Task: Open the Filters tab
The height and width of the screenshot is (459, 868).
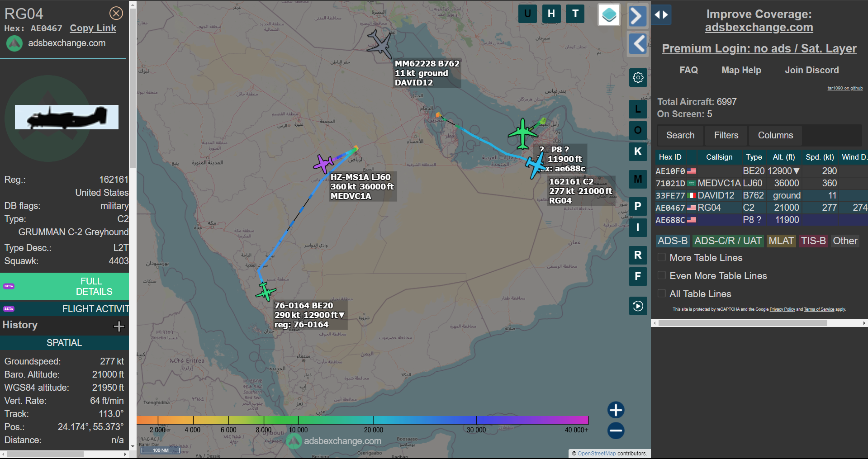Action: [x=726, y=135]
